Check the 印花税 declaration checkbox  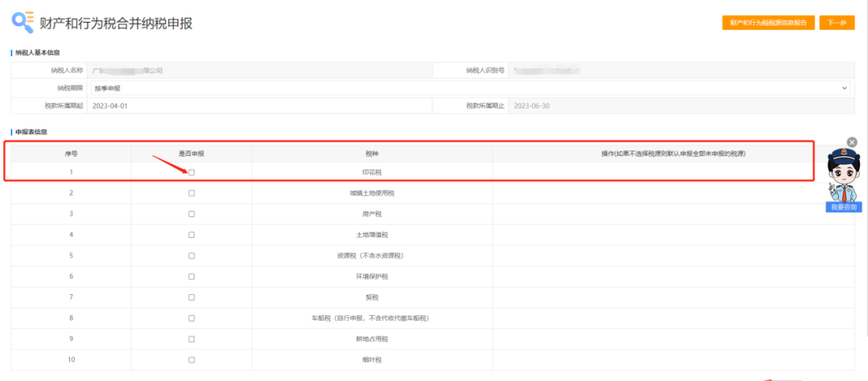pos(191,172)
